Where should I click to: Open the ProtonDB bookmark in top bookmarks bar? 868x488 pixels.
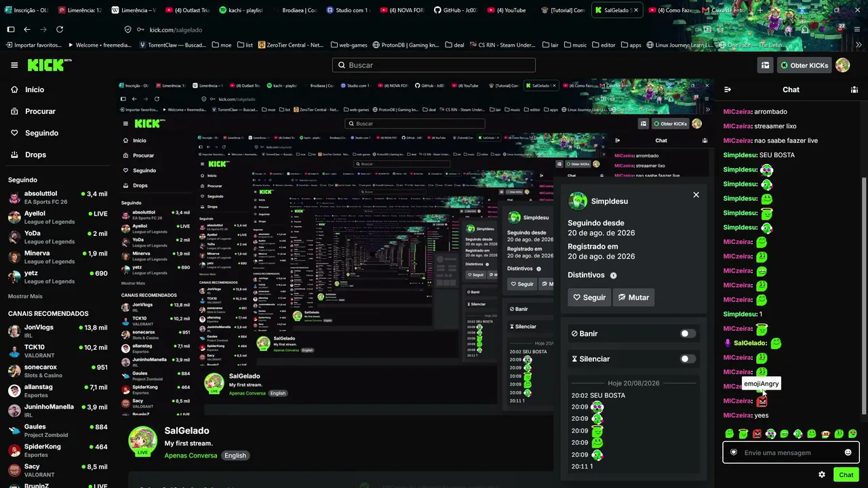[x=406, y=45]
